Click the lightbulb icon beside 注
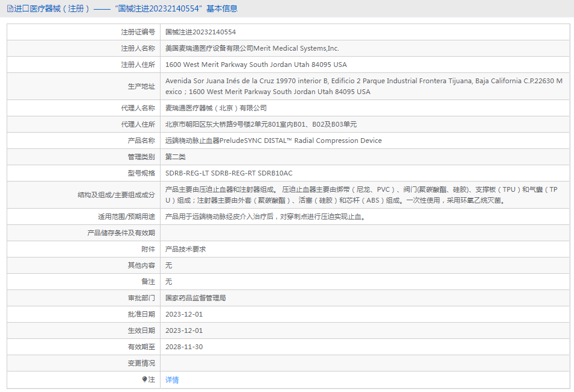 point(145,379)
